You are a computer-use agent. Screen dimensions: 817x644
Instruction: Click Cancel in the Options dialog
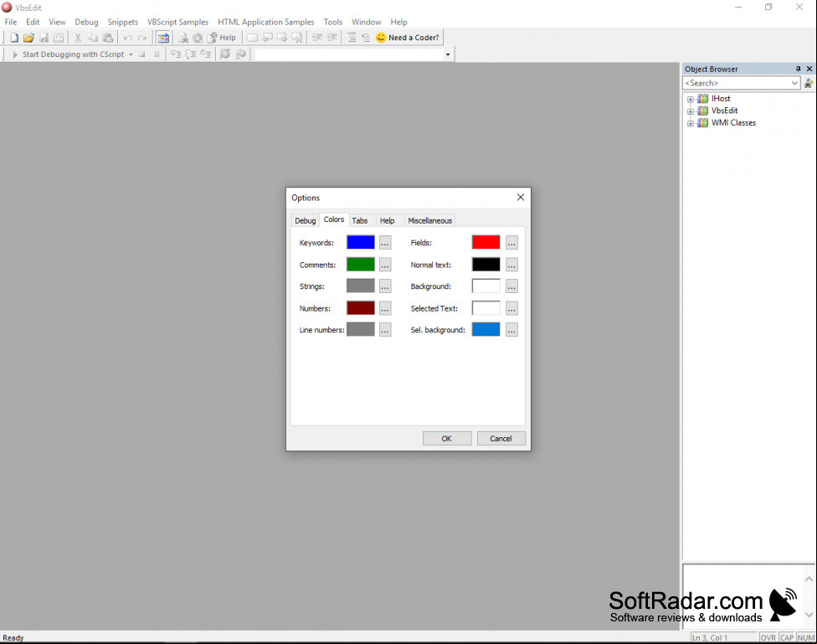501,439
